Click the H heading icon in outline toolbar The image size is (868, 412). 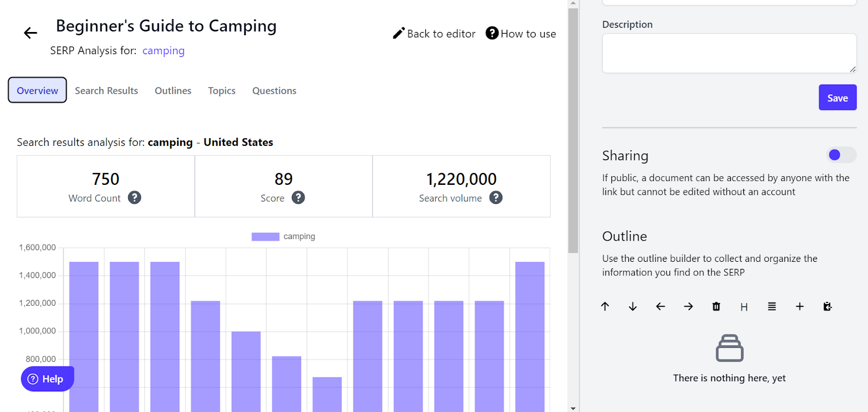click(x=744, y=307)
